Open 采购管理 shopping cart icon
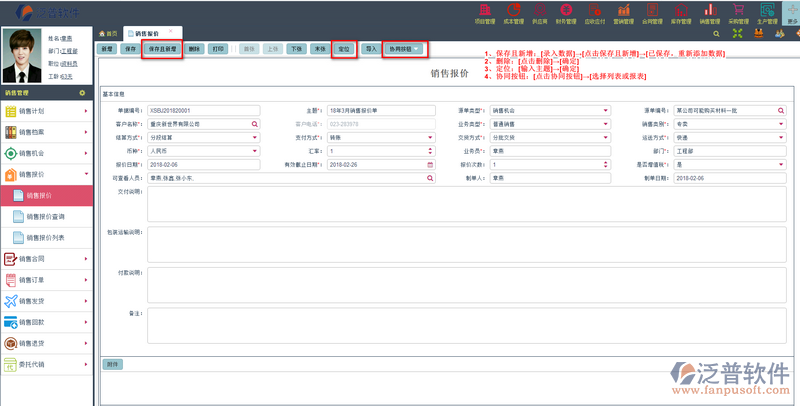Screen dimensions: 800x406 (738, 10)
